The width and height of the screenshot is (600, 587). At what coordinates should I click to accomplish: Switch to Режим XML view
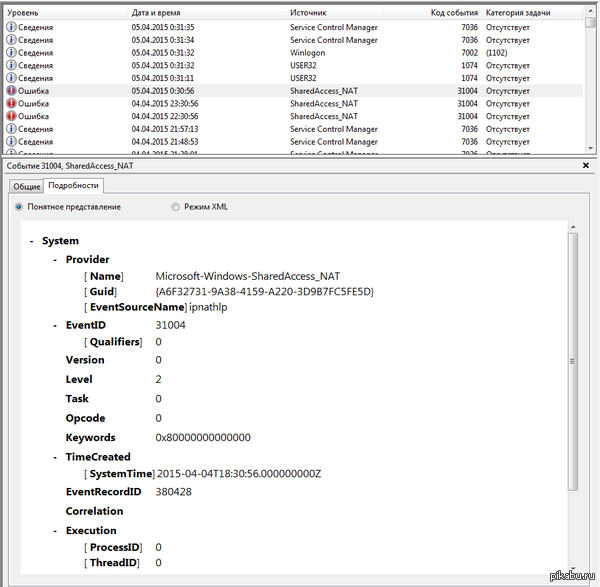pos(176,207)
